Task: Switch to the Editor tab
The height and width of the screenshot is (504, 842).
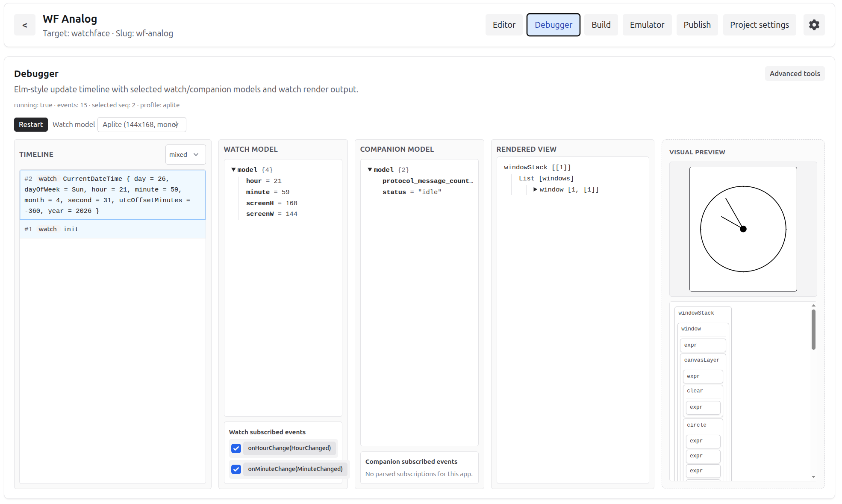Action: [x=504, y=25]
